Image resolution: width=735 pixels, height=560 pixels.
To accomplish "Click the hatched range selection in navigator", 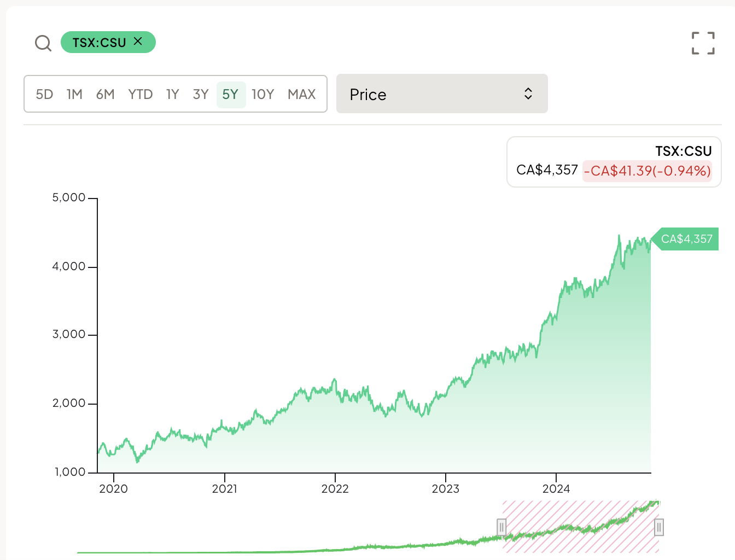I will click(580, 527).
